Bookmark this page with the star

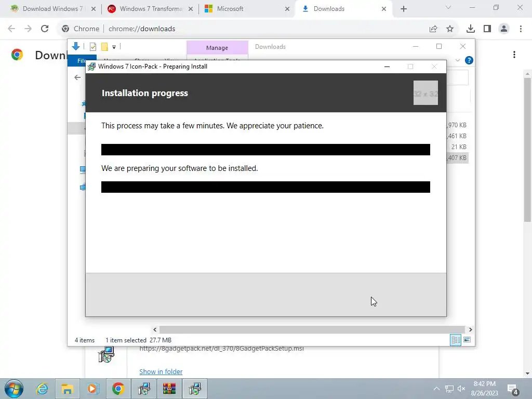click(450, 29)
